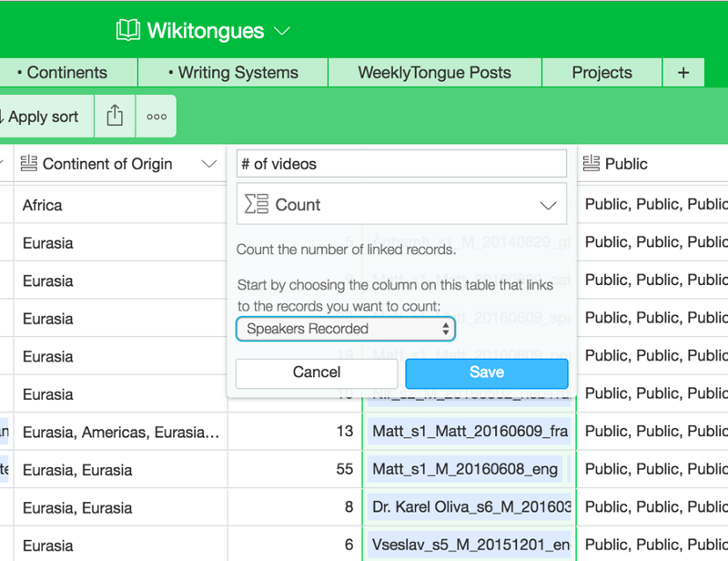
Task: Select the Matt_s1_M_20160608_eng linked record
Action: point(465,469)
